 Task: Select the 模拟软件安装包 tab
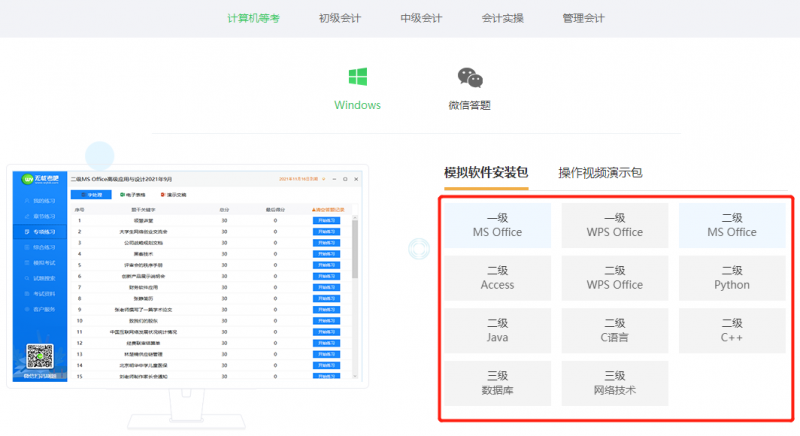[486, 173]
